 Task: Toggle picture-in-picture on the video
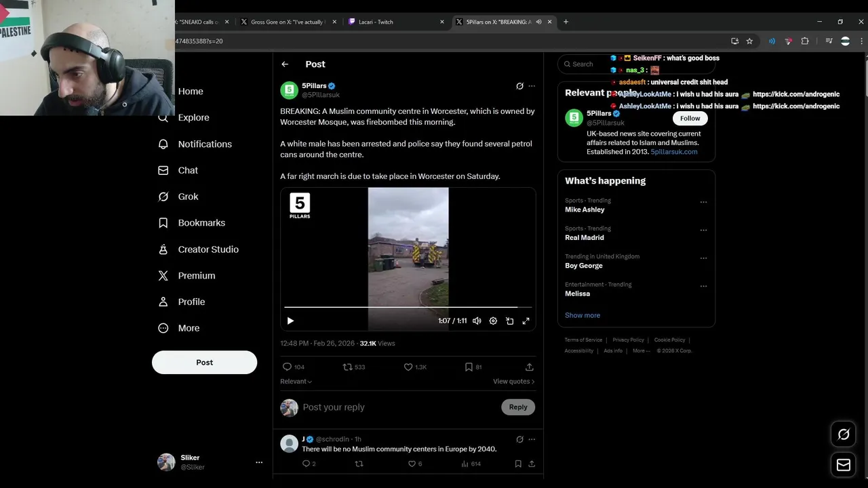[x=509, y=321]
